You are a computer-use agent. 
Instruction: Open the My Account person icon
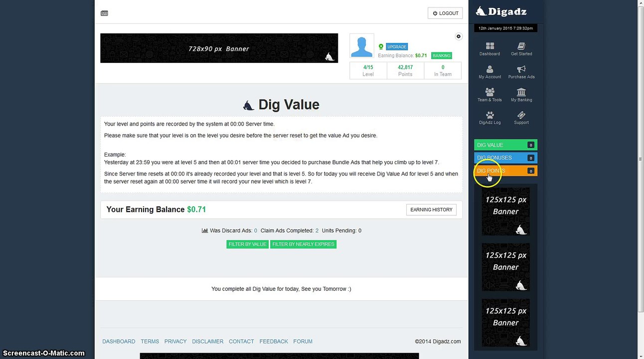coord(489,72)
